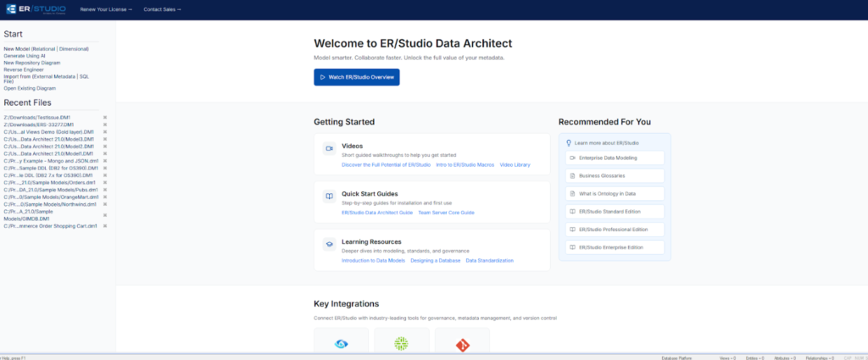
Task: Create new Dimensional model
Action: (75, 49)
